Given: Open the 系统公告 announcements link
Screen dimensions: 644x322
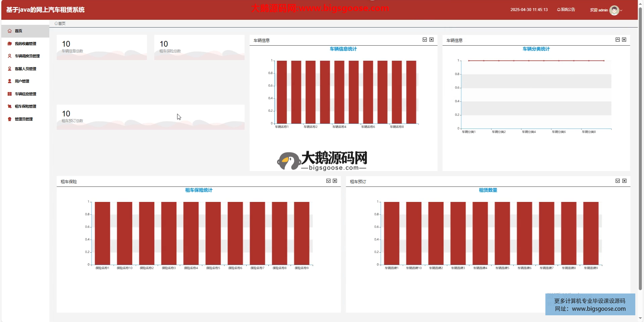Looking at the screenshot, I should pyautogui.click(x=566, y=10).
